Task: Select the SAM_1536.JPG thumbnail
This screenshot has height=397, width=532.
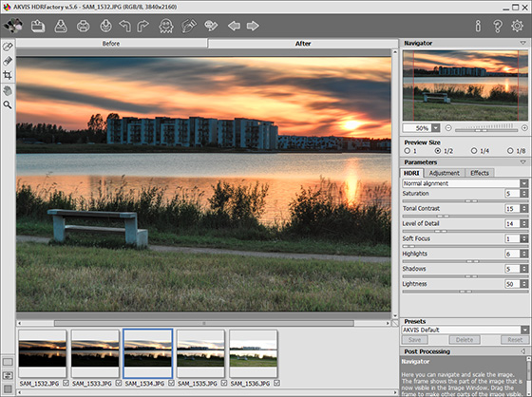Action: click(254, 353)
